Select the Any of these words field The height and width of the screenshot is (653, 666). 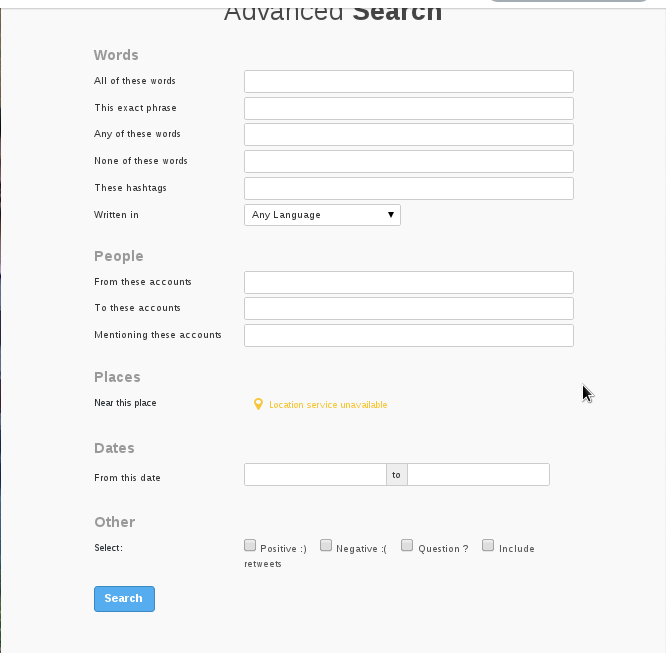click(x=408, y=134)
